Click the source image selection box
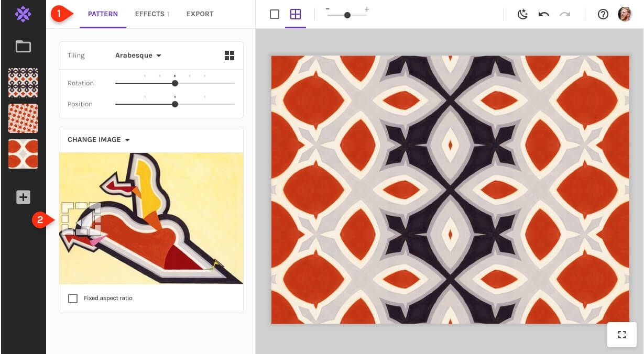The height and width of the screenshot is (354, 644). coord(81,219)
